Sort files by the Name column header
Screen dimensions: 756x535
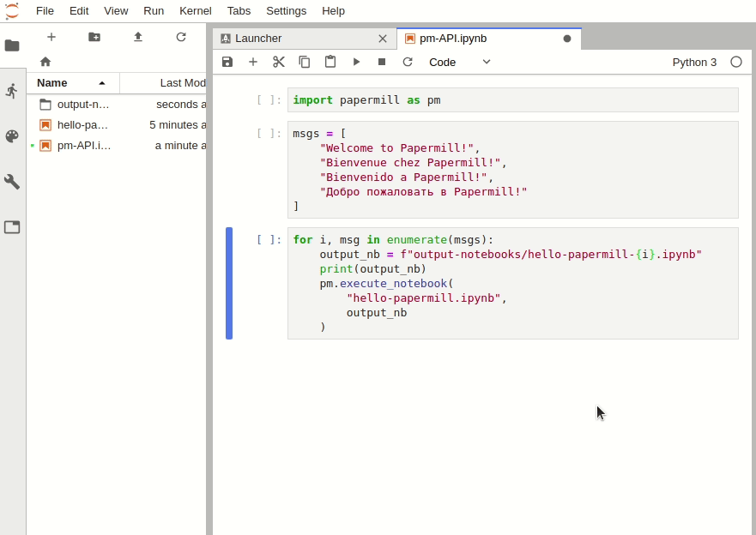(x=73, y=83)
